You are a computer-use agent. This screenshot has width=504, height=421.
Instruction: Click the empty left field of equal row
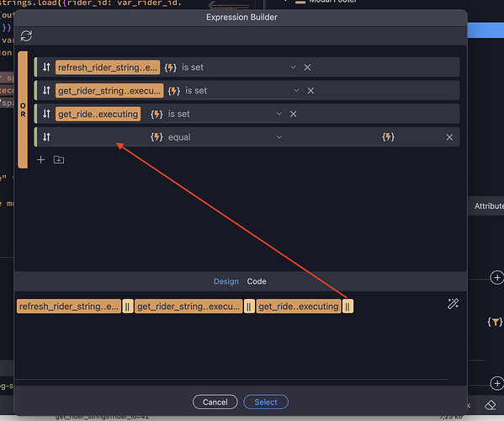(101, 137)
